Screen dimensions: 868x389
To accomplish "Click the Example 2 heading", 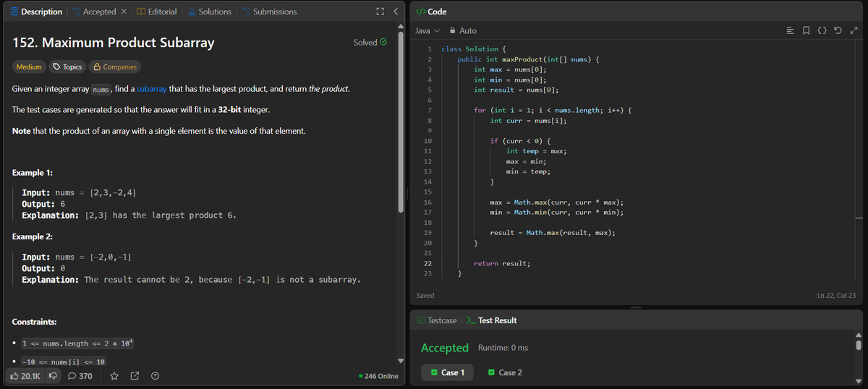I will pyautogui.click(x=33, y=236).
